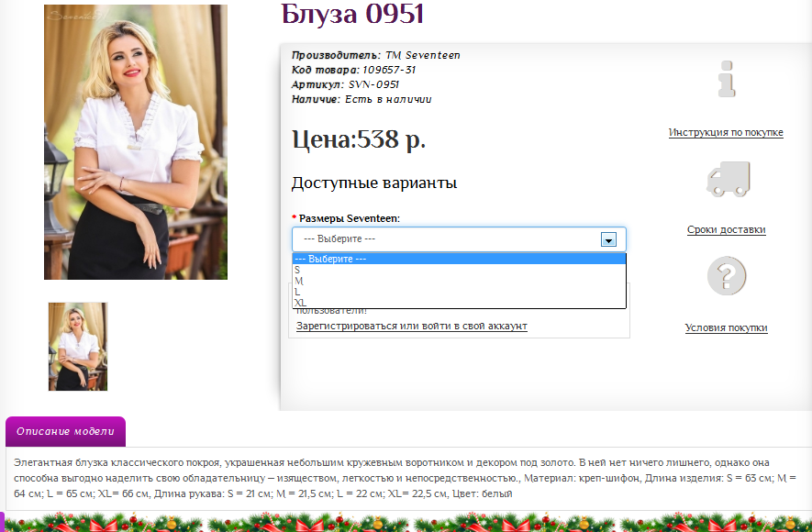Click the price text Цена:538 р.
The height and width of the screenshot is (532, 812).
tap(359, 139)
